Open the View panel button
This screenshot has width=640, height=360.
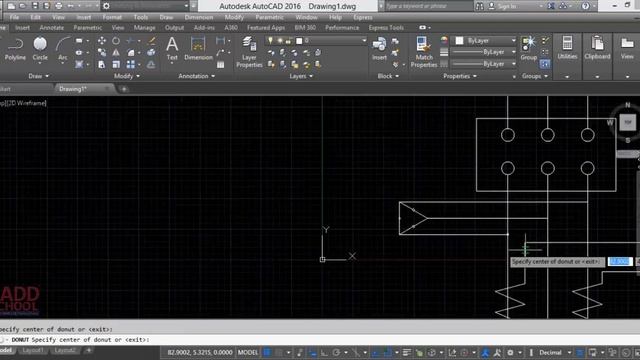(x=627, y=49)
